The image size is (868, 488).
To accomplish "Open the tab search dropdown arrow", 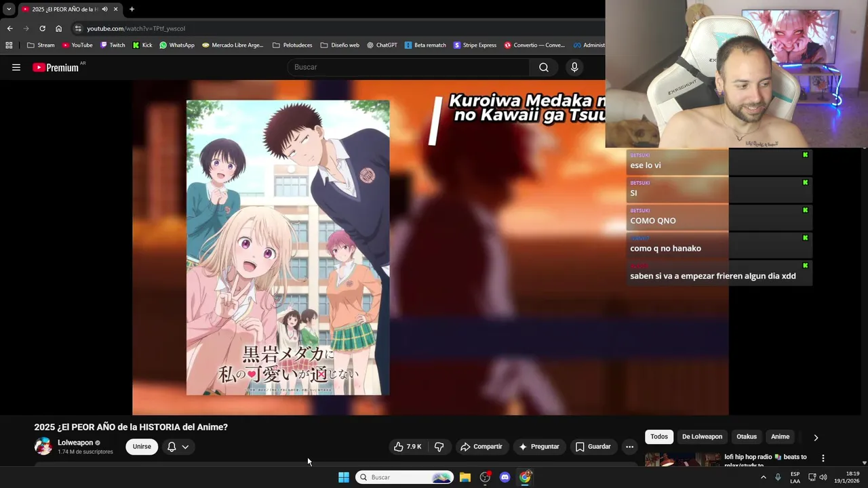I will pos(9,9).
